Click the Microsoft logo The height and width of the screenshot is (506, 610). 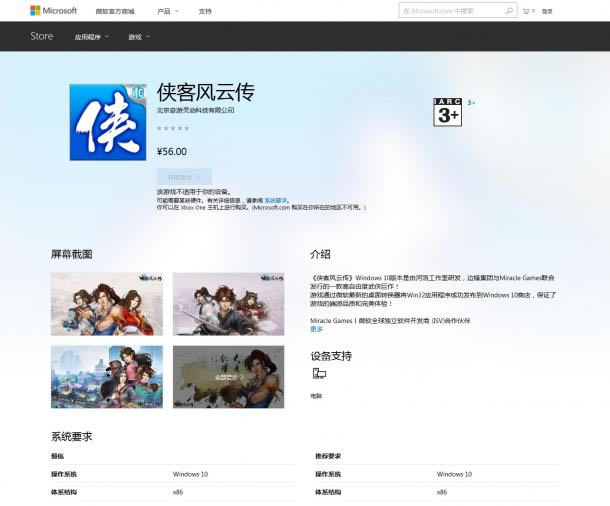click(x=53, y=11)
